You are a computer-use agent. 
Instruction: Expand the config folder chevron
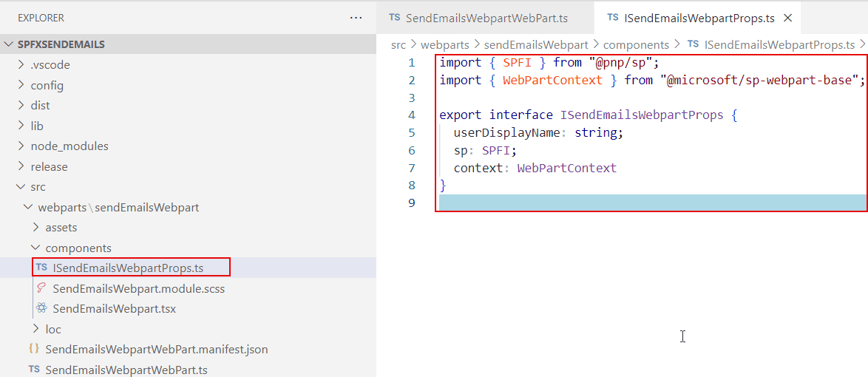click(x=21, y=85)
